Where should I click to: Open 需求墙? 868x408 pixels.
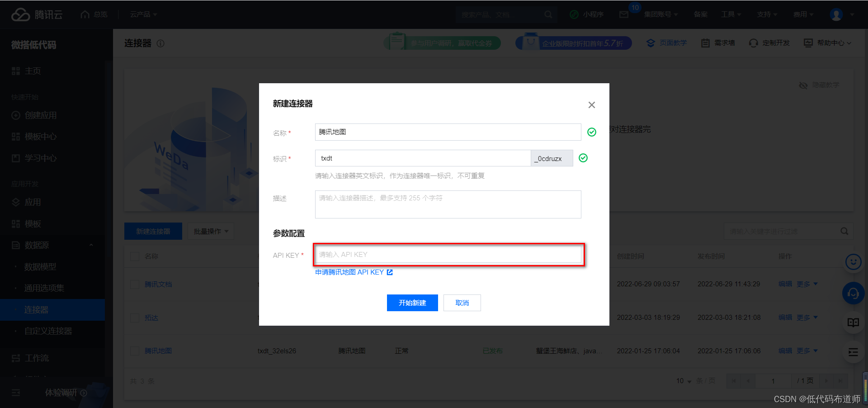coord(718,43)
